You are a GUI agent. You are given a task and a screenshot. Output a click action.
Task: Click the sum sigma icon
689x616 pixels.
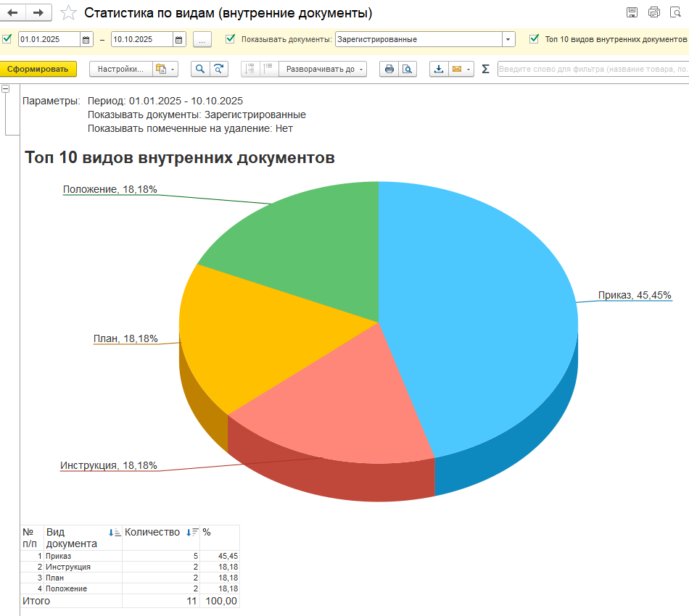(485, 70)
